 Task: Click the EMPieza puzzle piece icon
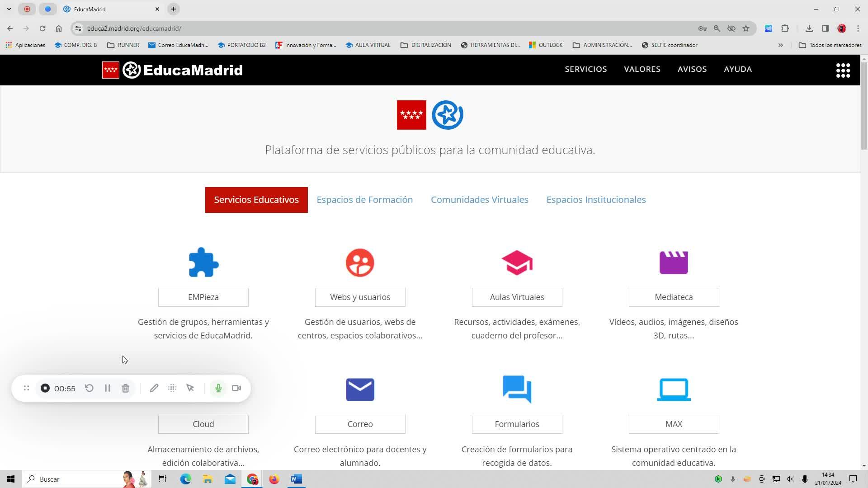click(203, 263)
